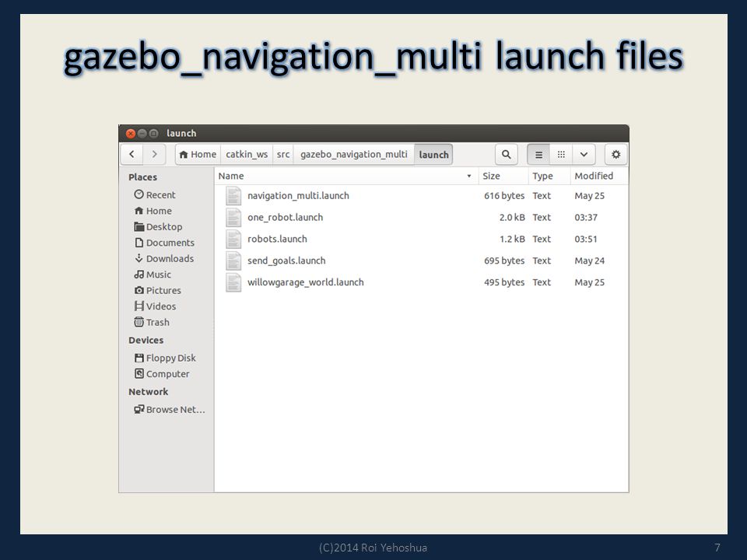Screen dimensions: 747x560
Task: Maximize the launch window
Action: [x=153, y=133]
